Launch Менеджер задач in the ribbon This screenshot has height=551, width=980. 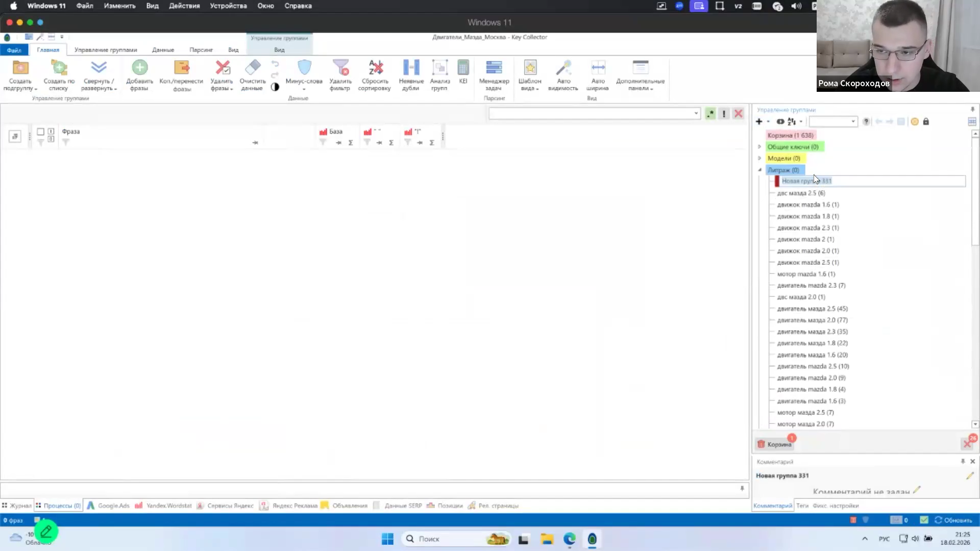pos(494,67)
